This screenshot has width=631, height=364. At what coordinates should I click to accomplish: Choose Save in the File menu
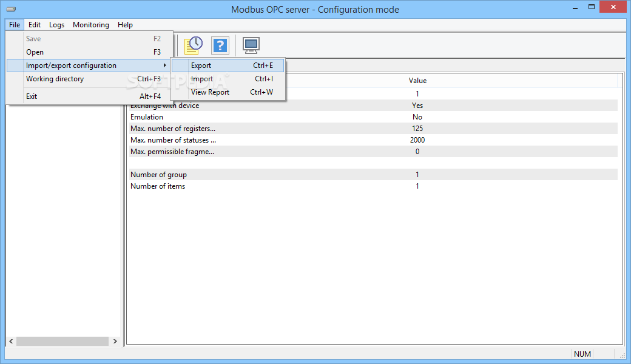(x=90, y=39)
